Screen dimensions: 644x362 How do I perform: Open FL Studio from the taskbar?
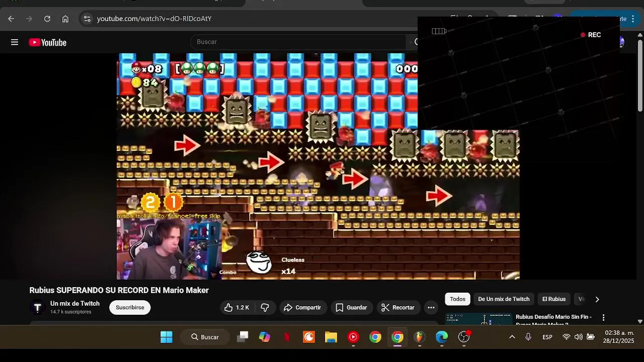coord(420,337)
